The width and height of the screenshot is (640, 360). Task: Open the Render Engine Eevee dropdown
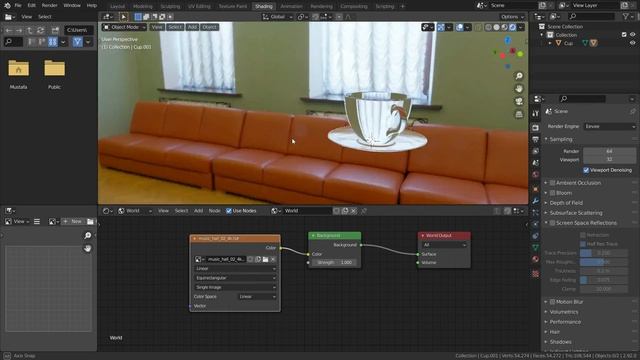point(610,127)
